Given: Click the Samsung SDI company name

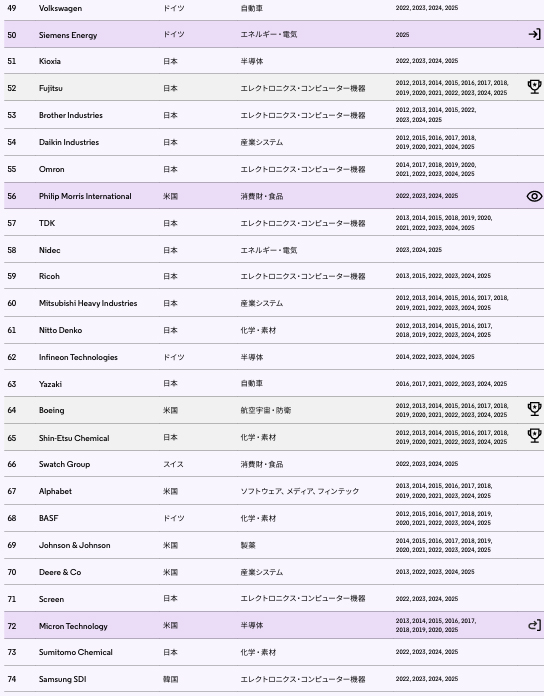Looking at the screenshot, I should [x=63, y=679].
